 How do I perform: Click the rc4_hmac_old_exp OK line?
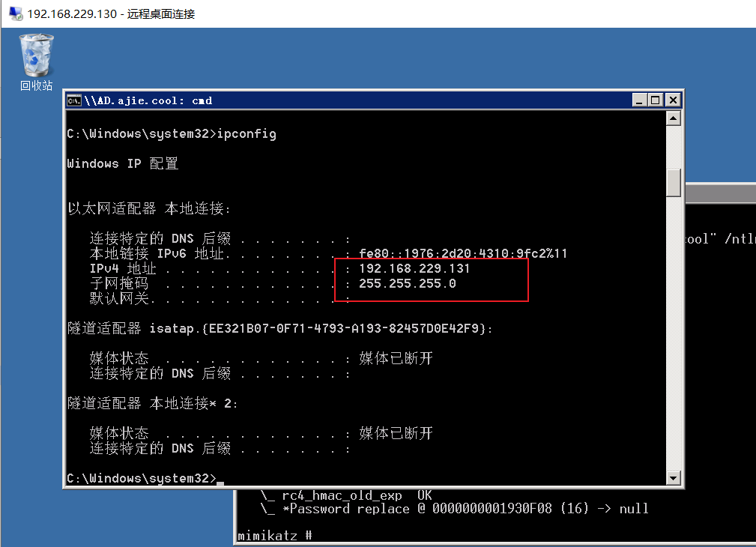click(x=346, y=495)
